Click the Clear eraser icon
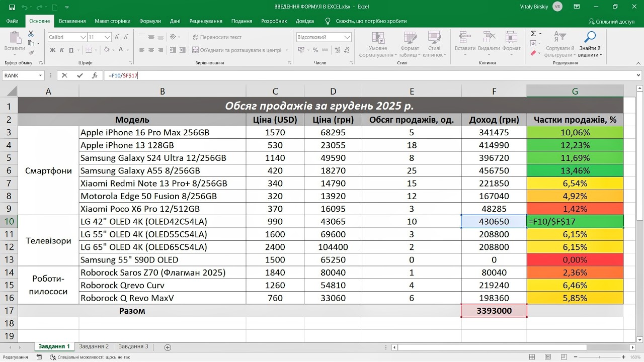This screenshot has height=362, width=644. [x=534, y=53]
